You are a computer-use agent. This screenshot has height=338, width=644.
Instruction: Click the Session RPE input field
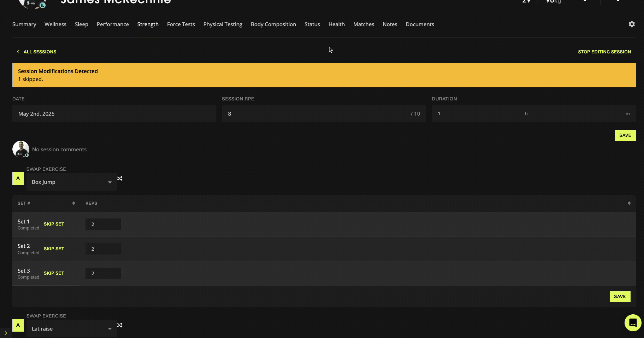(x=318, y=114)
